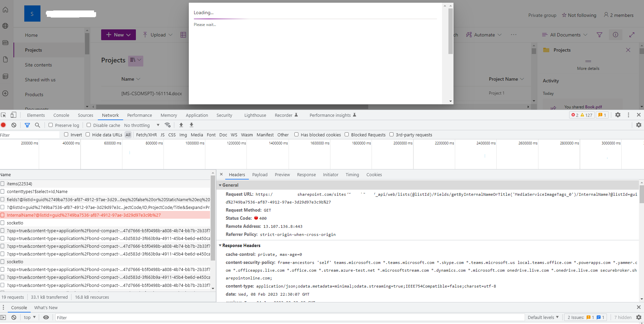Screen dimensions: 644x324
Task: Stop recording network log
Action: tap(3, 125)
